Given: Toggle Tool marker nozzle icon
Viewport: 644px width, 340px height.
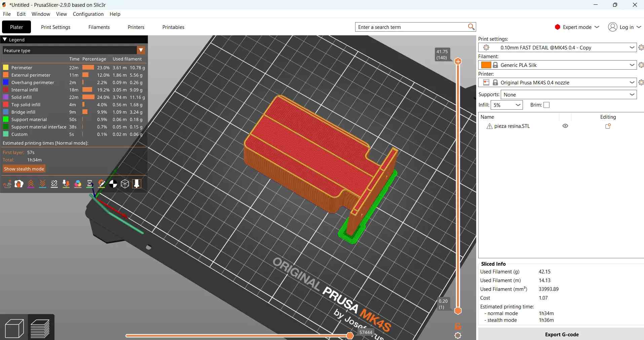Looking at the screenshot, I should (x=137, y=184).
